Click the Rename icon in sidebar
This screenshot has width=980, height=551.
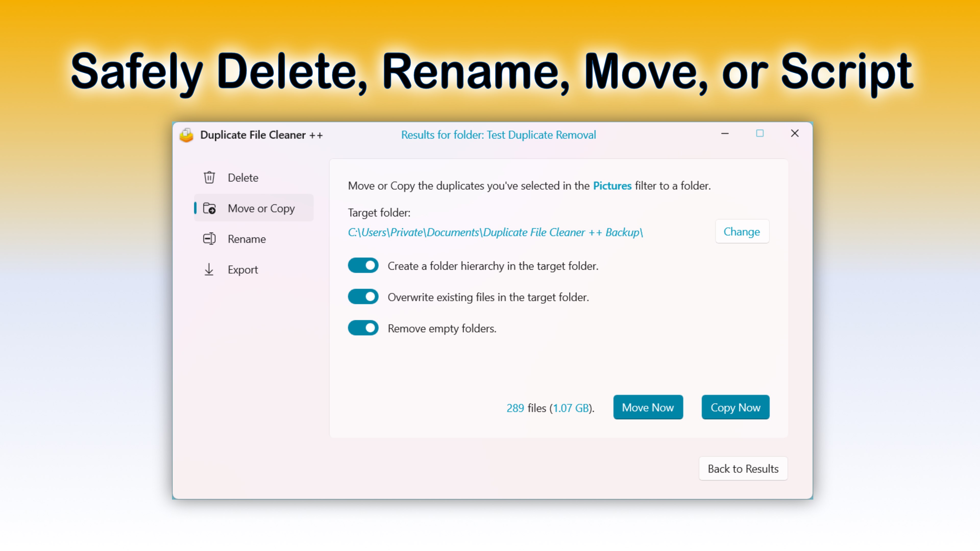(209, 239)
